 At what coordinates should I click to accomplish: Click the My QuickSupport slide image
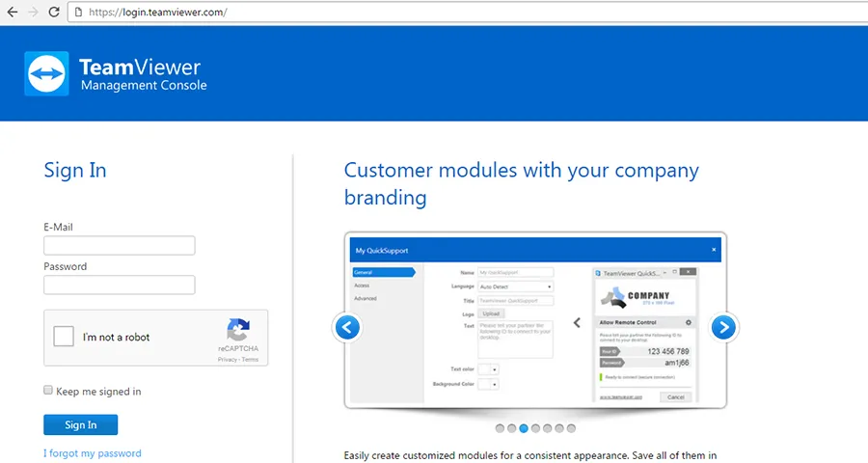535,320
